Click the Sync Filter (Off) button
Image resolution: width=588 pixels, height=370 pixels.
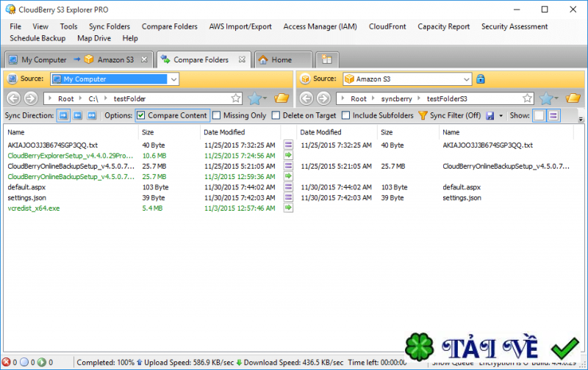click(x=448, y=115)
